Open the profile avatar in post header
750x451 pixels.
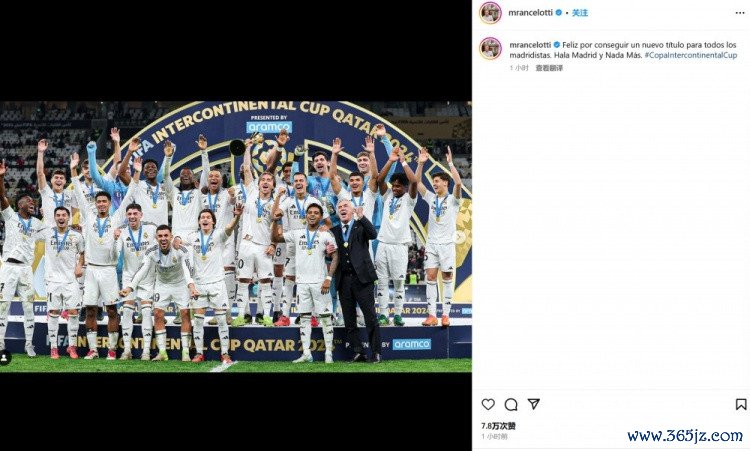[490, 13]
